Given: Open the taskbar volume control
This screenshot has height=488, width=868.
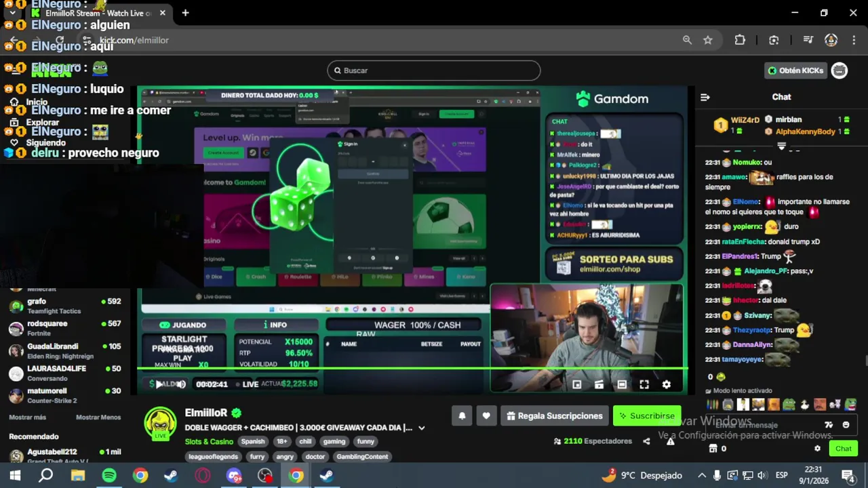Looking at the screenshot, I should pos(762,476).
